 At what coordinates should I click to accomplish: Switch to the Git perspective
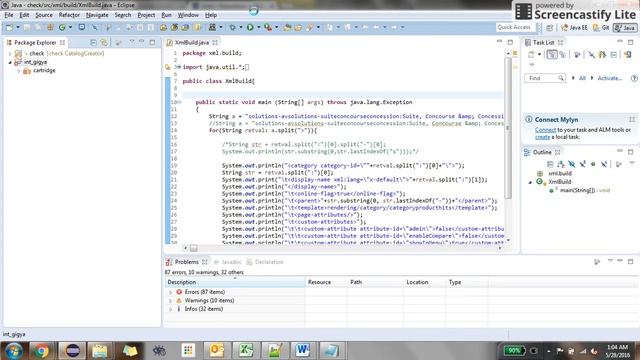coord(602,27)
